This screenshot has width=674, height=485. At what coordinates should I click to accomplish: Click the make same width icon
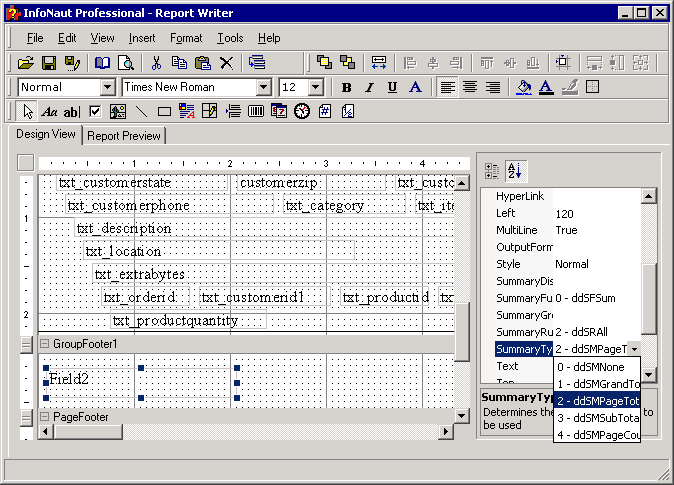[x=379, y=63]
